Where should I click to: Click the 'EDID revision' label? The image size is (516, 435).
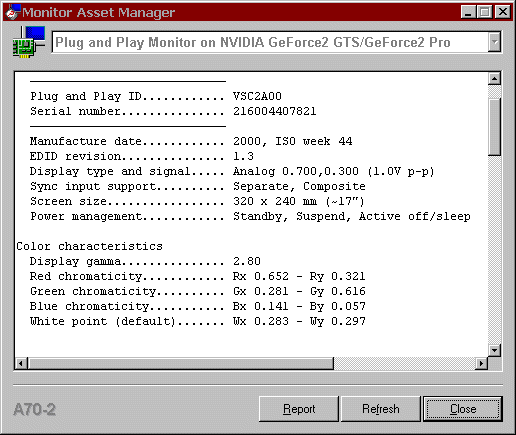[x=75, y=156]
